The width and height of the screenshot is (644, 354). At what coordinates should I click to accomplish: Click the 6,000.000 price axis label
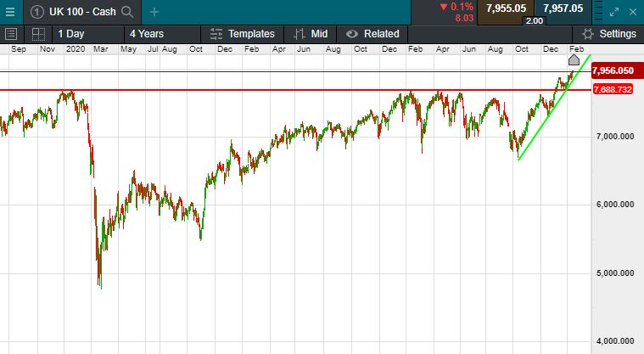click(x=615, y=205)
